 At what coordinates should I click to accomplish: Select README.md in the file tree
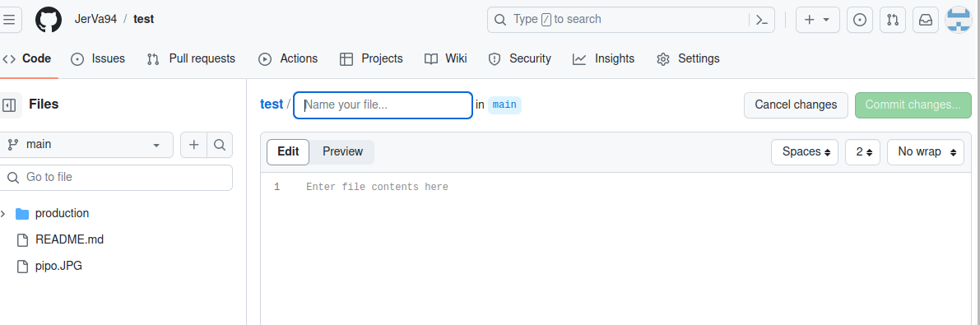[69, 240]
